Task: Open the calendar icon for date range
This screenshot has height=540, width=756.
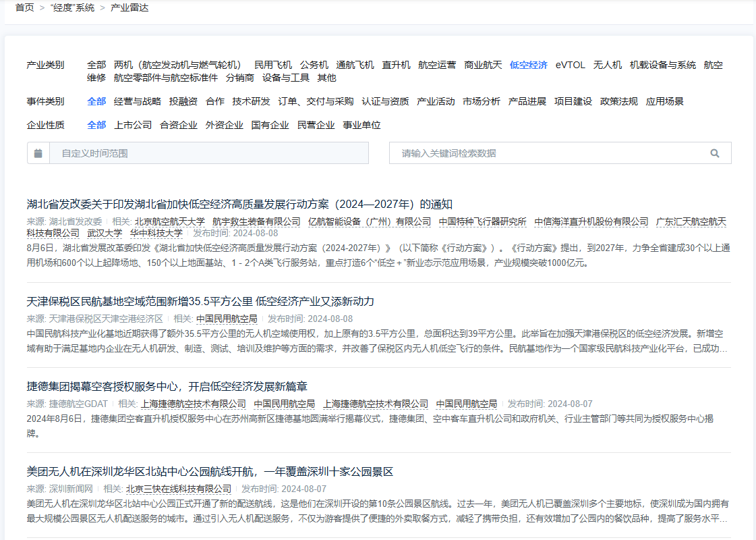Action: pos(38,153)
